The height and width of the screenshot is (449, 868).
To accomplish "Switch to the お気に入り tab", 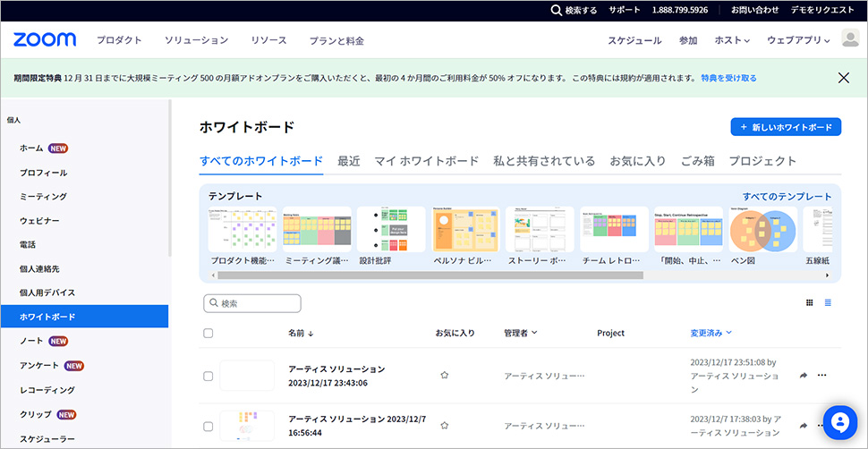I will [x=638, y=161].
